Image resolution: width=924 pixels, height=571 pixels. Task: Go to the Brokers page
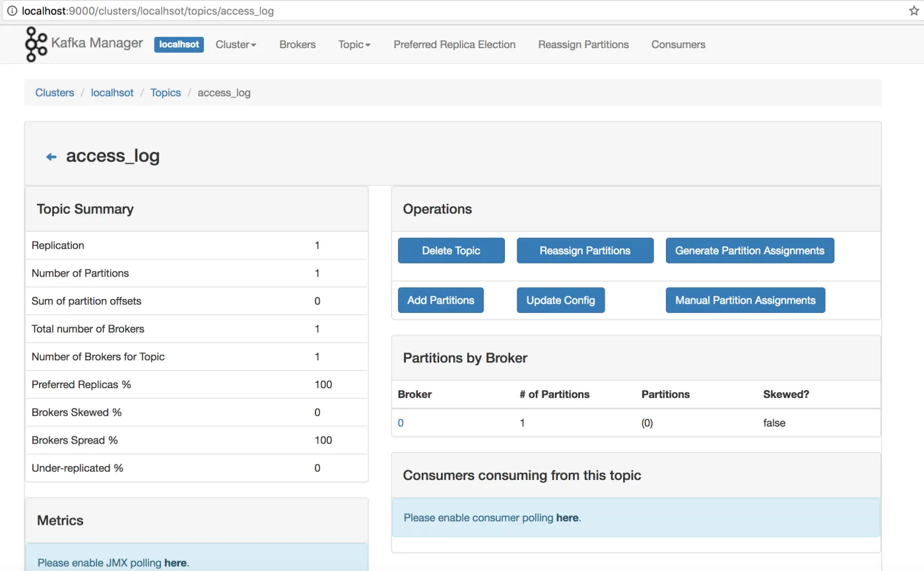[298, 44]
